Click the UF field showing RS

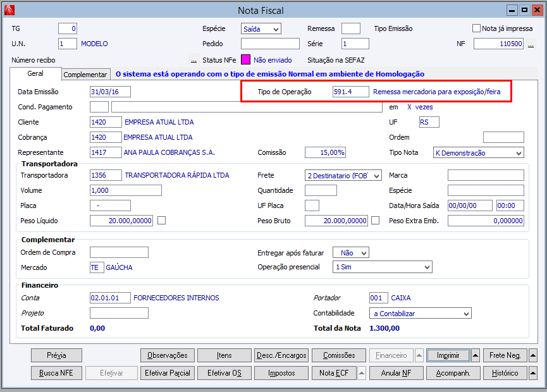(429, 122)
